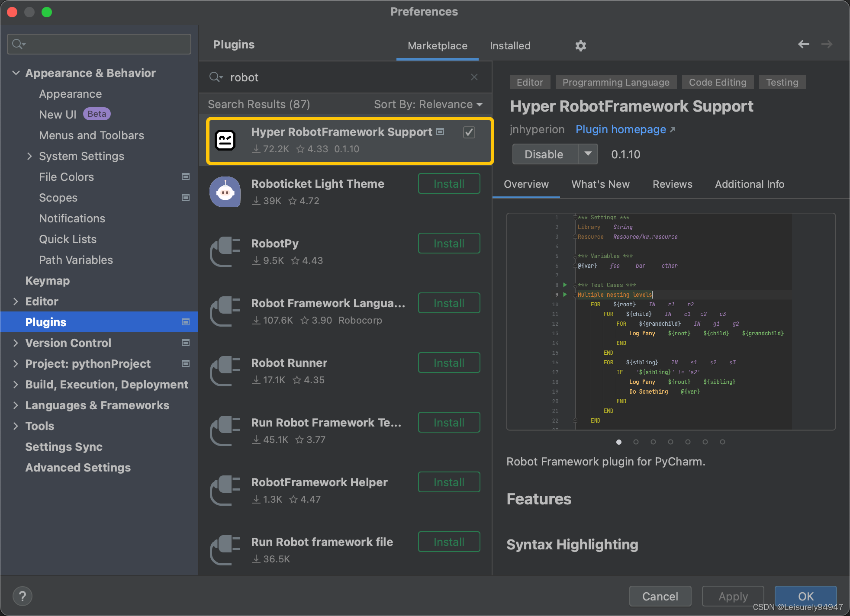This screenshot has width=850, height=616.
Task: Filter by Programming Language tag
Action: [x=616, y=82]
